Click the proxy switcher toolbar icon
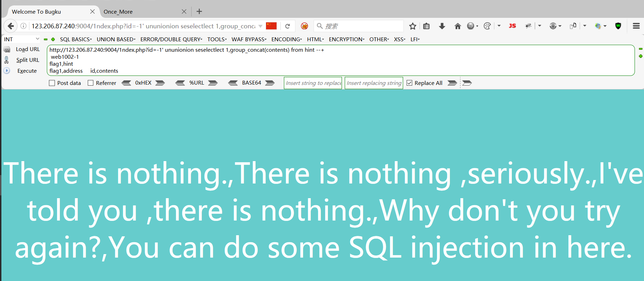This screenshot has width=644, height=281. pyautogui.click(x=553, y=26)
